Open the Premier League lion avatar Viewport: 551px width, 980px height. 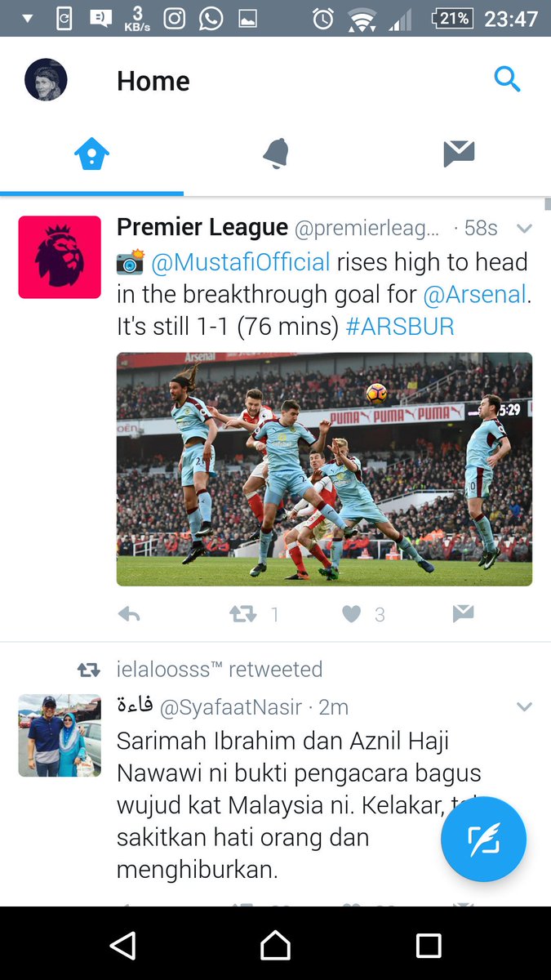click(60, 257)
